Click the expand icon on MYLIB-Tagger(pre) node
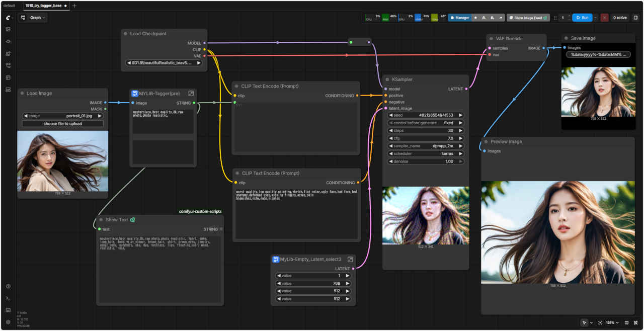 coord(191,93)
